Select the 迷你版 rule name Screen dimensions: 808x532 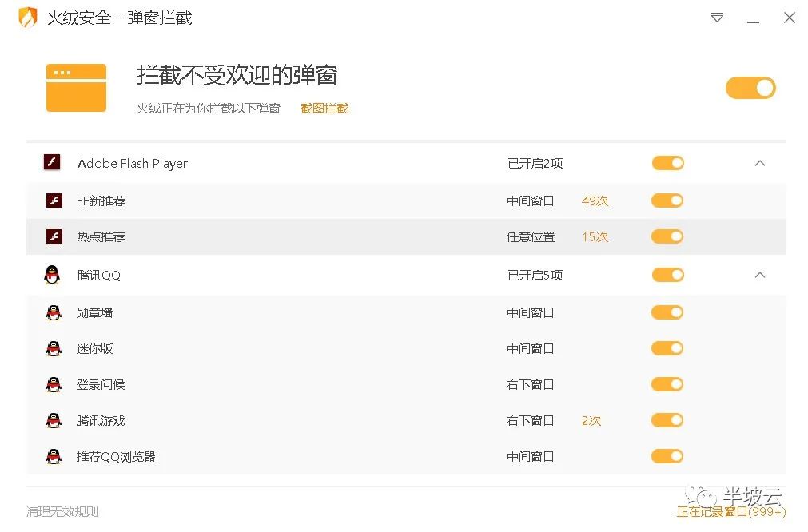(94, 349)
